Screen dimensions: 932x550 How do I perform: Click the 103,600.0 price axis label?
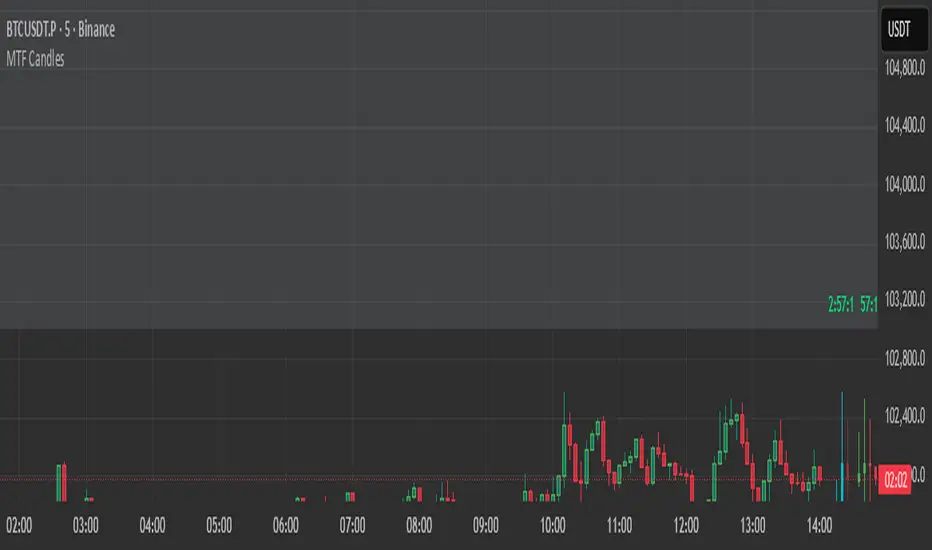click(905, 241)
